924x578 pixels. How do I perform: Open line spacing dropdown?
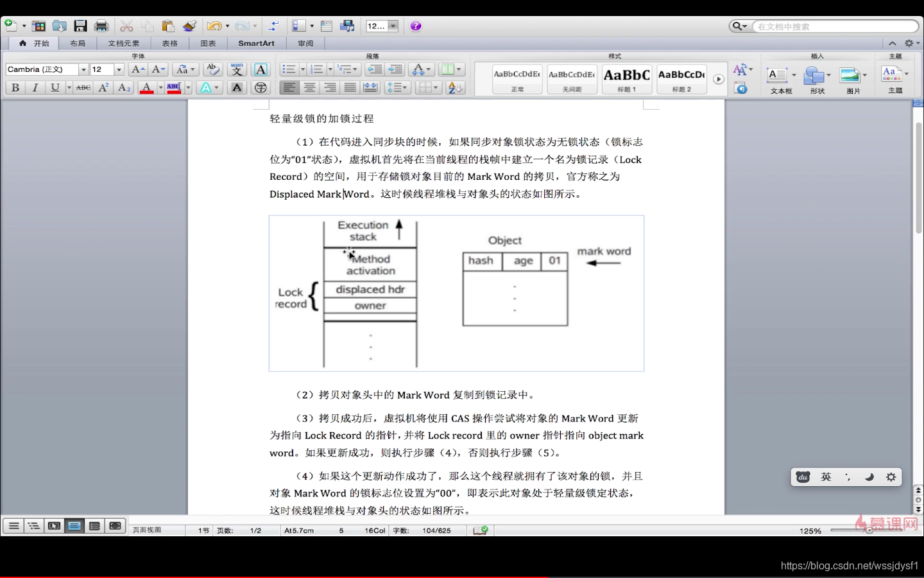tap(397, 87)
